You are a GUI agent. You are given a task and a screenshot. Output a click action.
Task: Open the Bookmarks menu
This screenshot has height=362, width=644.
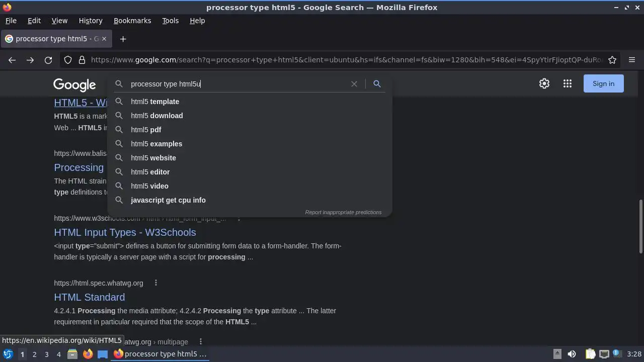[132, 21]
